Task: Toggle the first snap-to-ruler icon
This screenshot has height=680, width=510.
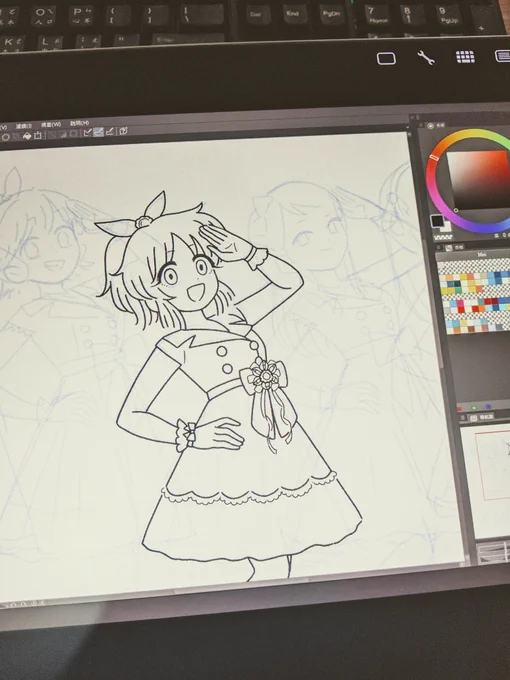Action: tap(88, 132)
